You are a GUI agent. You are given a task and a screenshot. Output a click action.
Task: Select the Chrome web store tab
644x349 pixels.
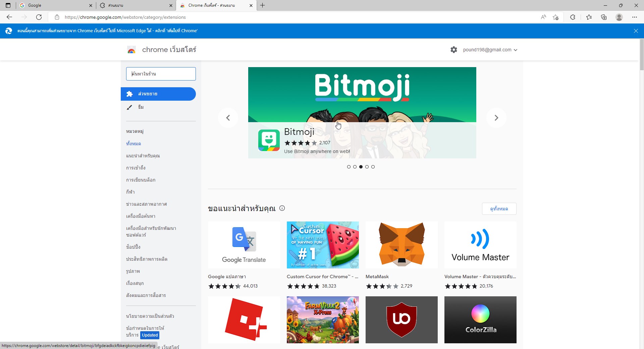(216, 5)
